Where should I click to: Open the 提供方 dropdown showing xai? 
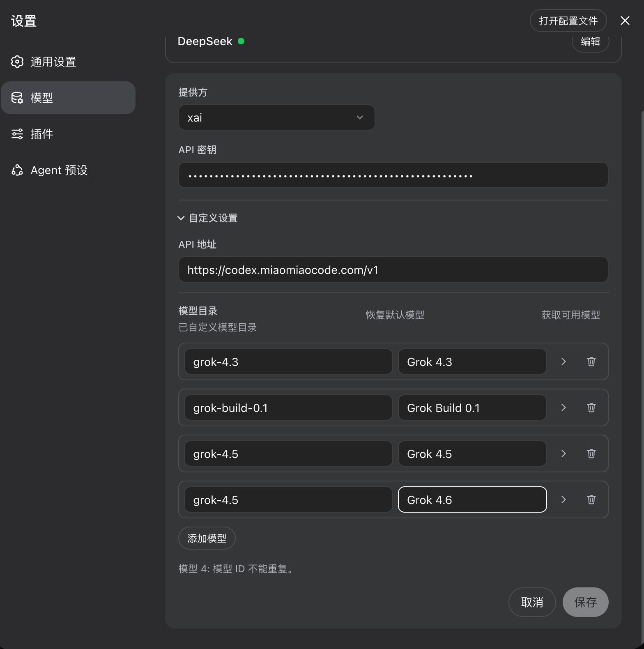click(x=276, y=117)
